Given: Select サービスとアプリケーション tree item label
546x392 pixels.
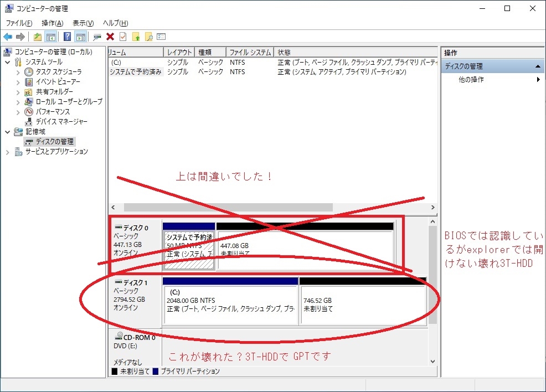Looking at the screenshot, I should 56,152.
